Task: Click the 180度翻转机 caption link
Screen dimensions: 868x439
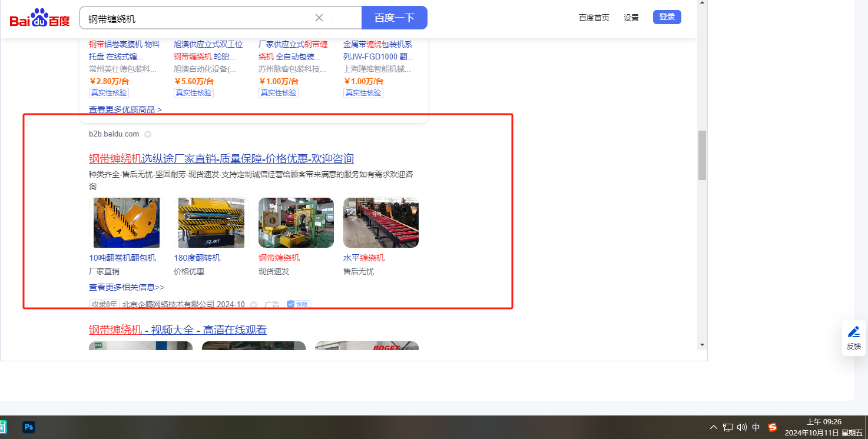Action: 197,258
